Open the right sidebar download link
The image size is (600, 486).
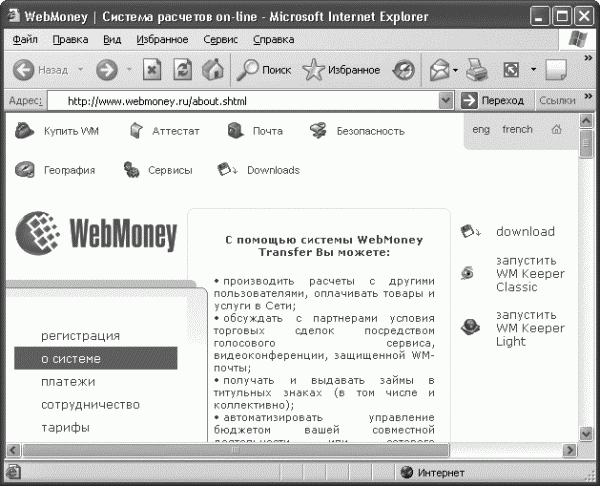pos(525,232)
